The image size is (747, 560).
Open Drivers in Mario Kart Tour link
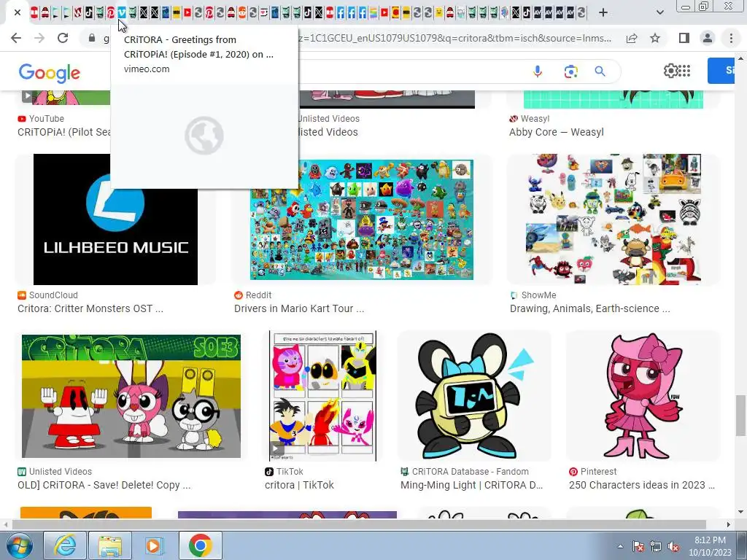(x=299, y=308)
